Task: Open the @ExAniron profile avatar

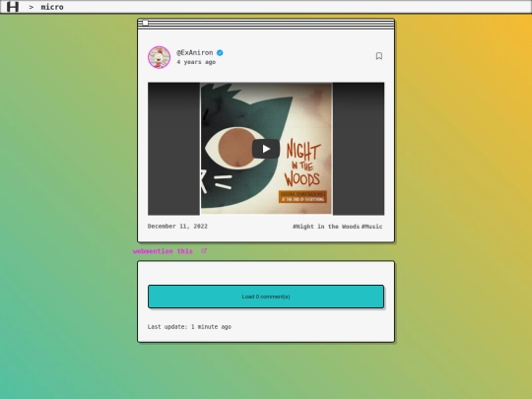Action: click(x=160, y=57)
